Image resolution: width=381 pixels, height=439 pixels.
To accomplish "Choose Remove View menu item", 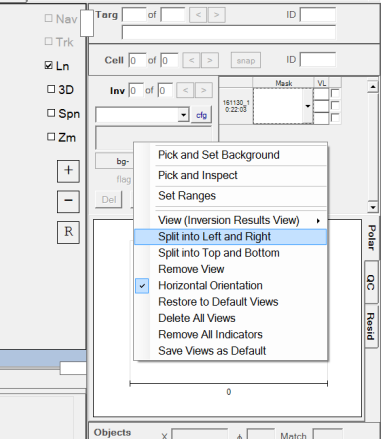I will [x=231, y=269].
